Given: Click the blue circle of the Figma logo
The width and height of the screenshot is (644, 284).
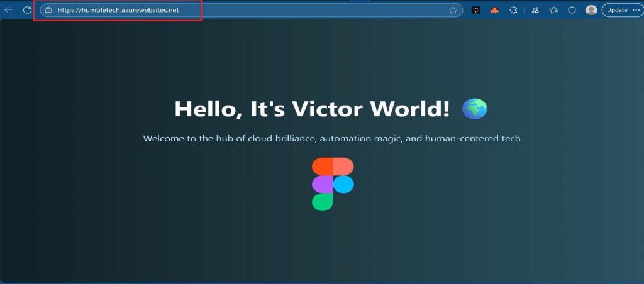Looking at the screenshot, I should pyautogui.click(x=343, y=184).
